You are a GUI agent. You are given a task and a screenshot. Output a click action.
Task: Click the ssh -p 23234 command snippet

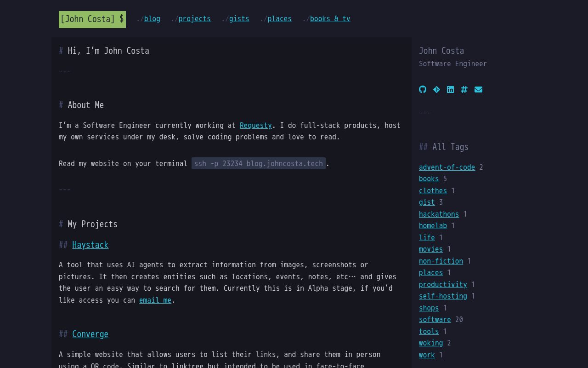click(x=259, y=163)
